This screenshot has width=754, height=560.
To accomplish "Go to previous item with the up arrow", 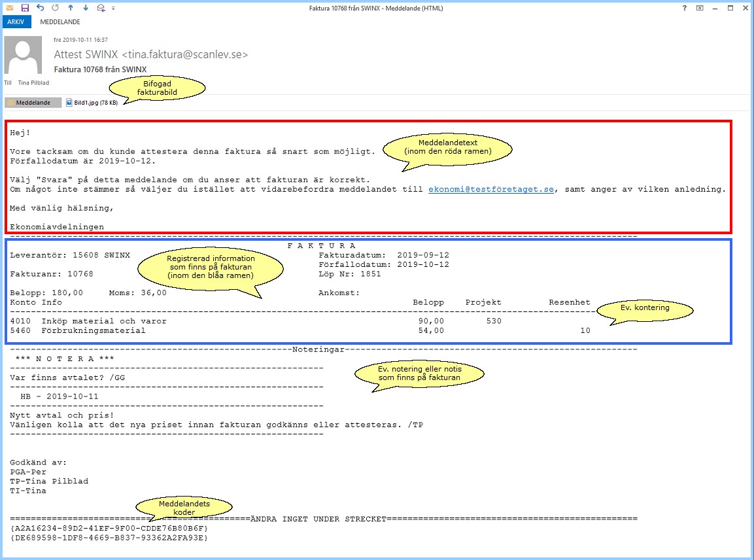I will click(71, 7).
